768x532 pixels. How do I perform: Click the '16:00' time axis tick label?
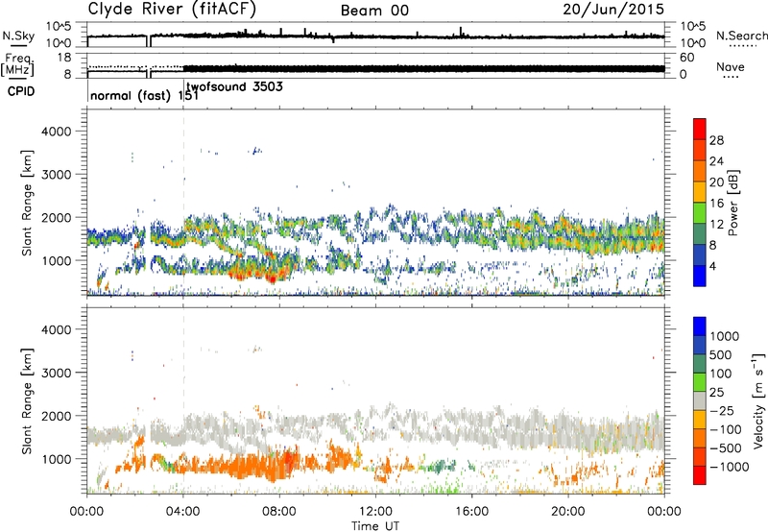471,512
